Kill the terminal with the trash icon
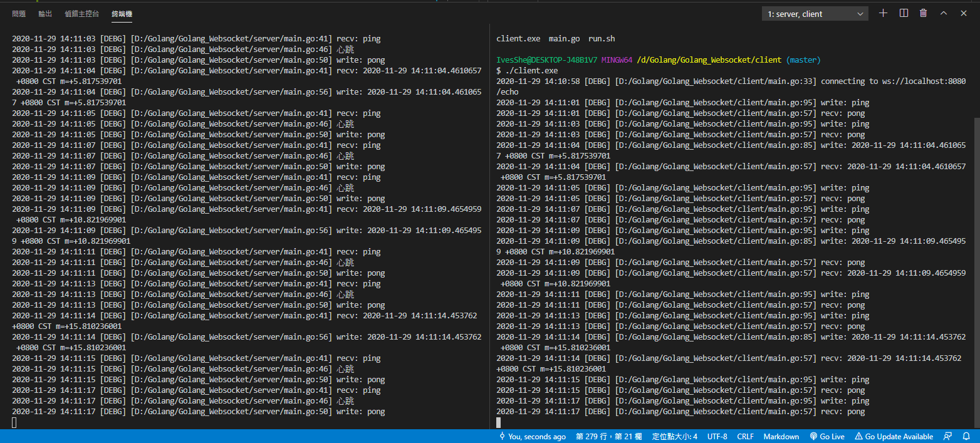The image size is (980, 443). 923,13
